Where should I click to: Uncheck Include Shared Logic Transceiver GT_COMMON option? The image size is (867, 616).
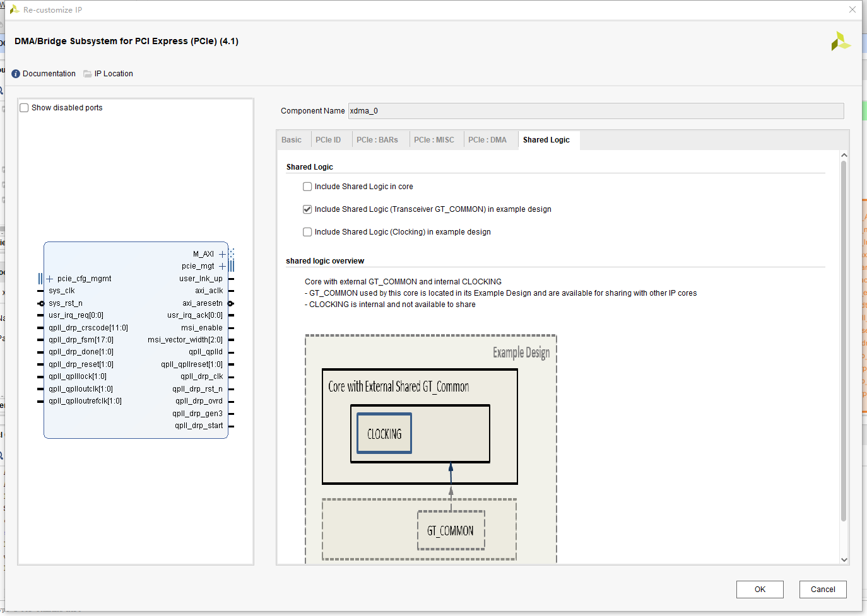pyautogui.click(x=307, y=209)
